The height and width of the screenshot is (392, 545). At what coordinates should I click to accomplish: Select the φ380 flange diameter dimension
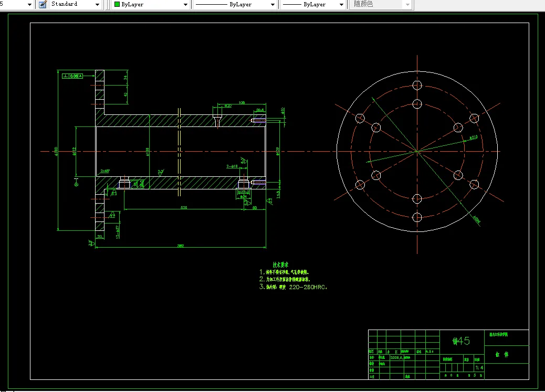coord(56,151)
